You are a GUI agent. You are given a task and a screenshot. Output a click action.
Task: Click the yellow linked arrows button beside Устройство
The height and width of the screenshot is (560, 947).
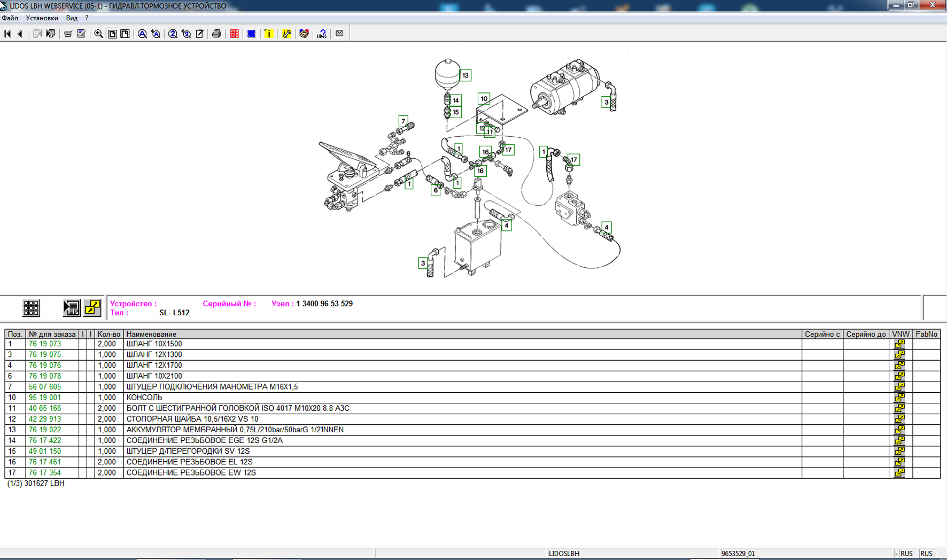pyautogui.click(x=92, y=307)
